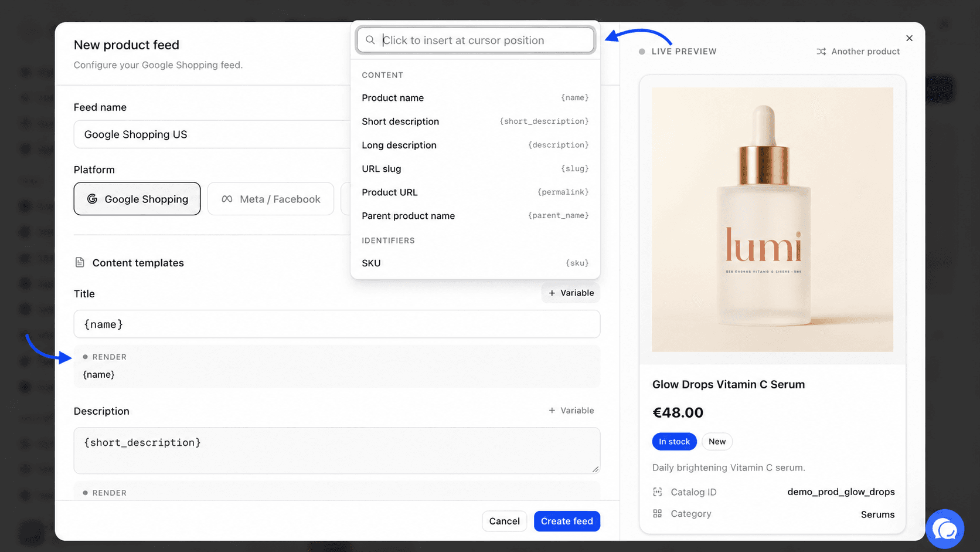Focus the variable search field
The image size is (980, 552).
point(475,40)
